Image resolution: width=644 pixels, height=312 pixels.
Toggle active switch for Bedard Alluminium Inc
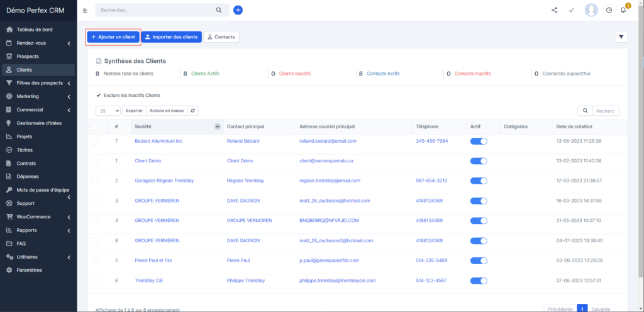click(x=479, y=141)
